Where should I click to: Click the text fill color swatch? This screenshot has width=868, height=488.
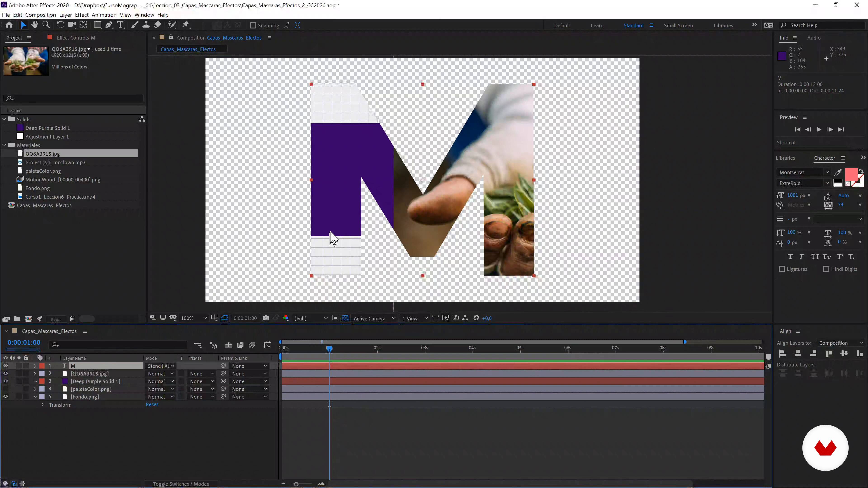pyautogui.click(x=851, y=174)
